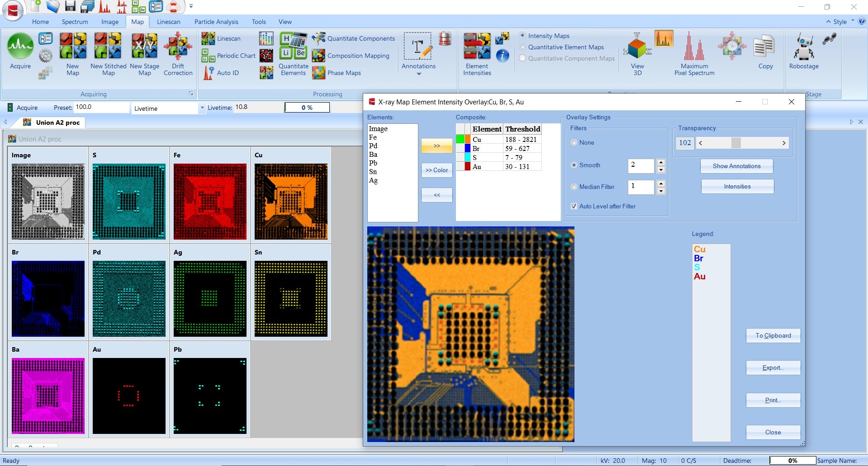This screenshot has height=466, width=868.
Task: Decrease the Median Filter value
Action: tap(661, 191)
